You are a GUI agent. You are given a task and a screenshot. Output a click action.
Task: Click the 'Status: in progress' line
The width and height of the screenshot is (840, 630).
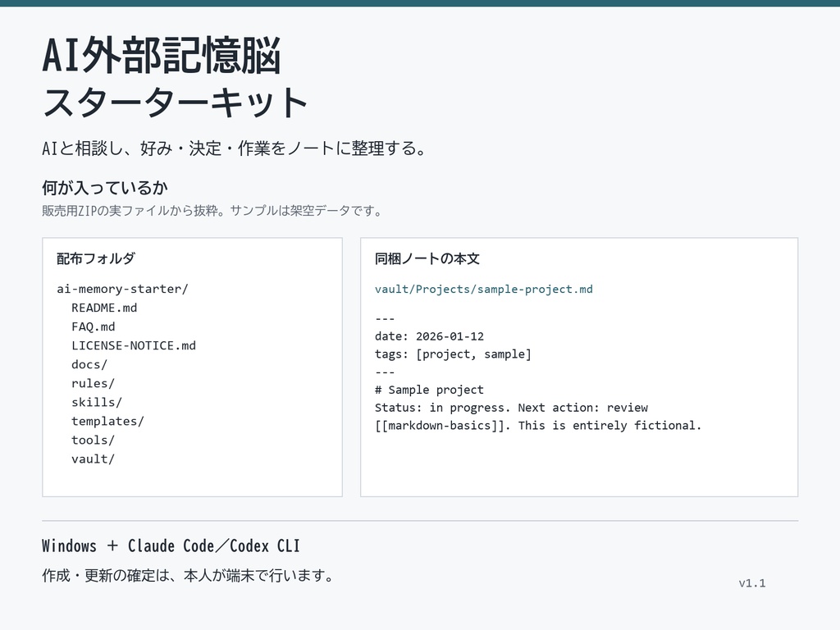tap(511, 408)
